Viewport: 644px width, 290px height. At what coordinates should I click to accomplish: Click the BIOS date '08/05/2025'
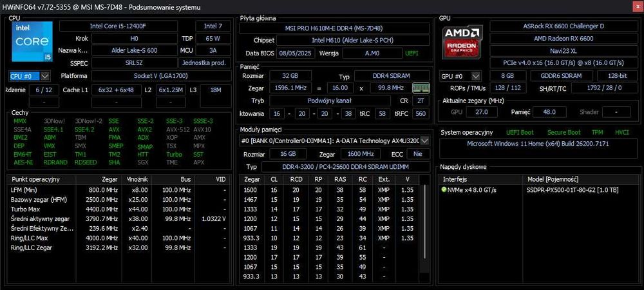point(296,53)
